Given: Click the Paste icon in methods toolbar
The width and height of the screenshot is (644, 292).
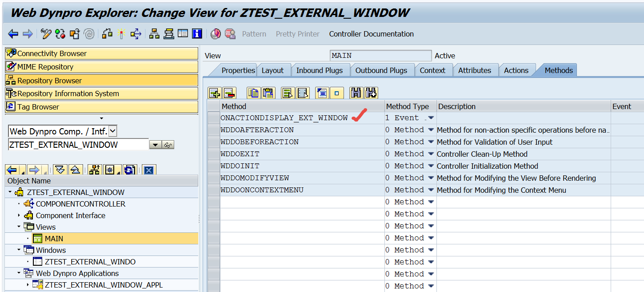Looking at the screenshot, I should (x=268, y=93).
